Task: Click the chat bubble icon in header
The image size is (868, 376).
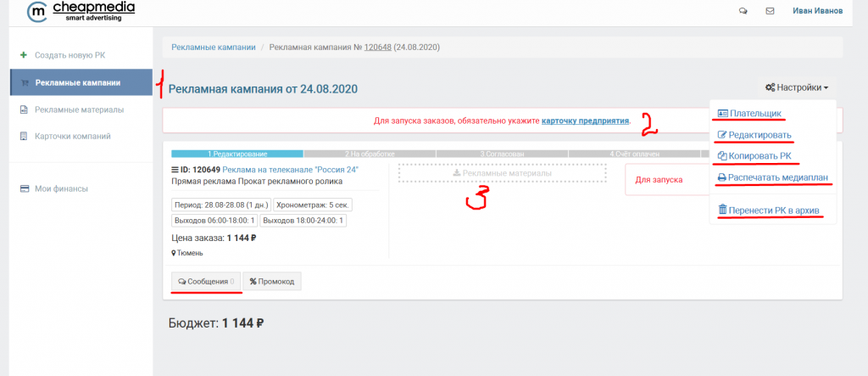Action: 743,11
